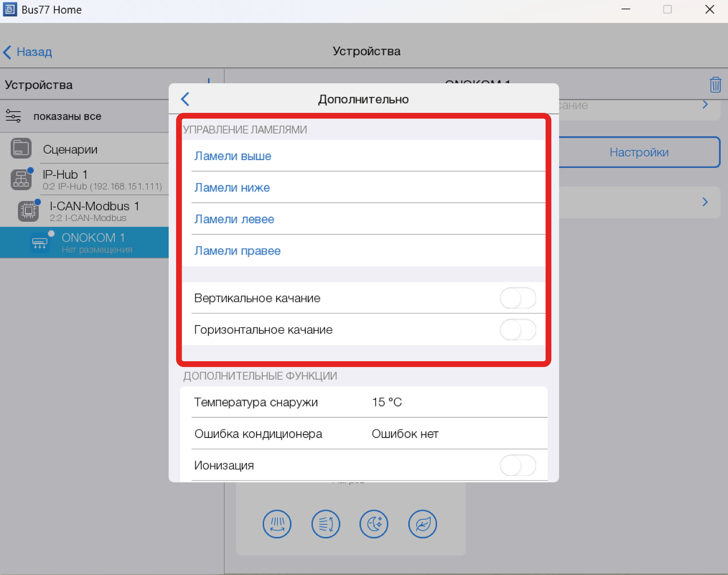Viewport: 728px width, 575px height.
Task: Enable Вертикальное качание switch
Action: click(x=517, y=298)
